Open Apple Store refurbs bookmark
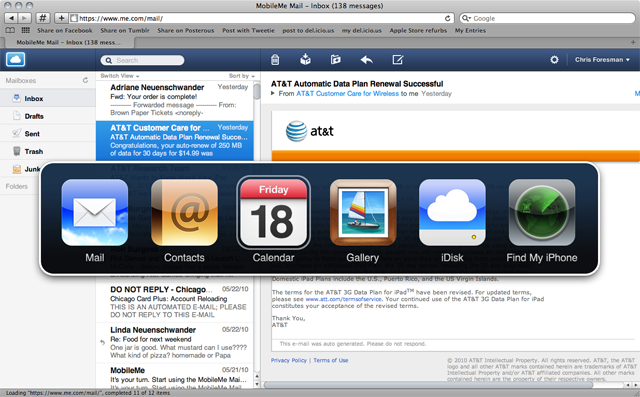 point(418,30)
